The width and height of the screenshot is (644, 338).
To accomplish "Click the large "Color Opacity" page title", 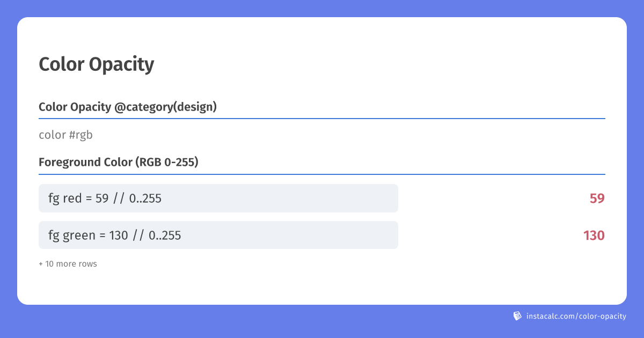I will [97, 64].
